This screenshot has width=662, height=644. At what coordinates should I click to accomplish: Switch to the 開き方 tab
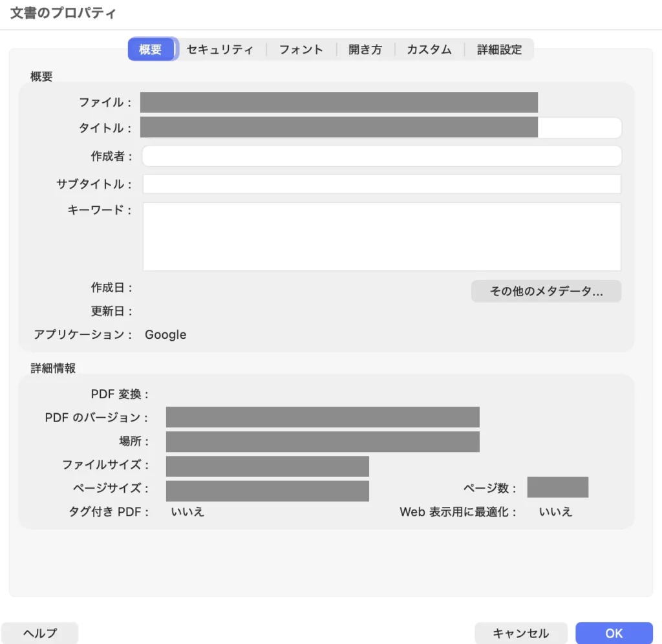coord(365,49)
